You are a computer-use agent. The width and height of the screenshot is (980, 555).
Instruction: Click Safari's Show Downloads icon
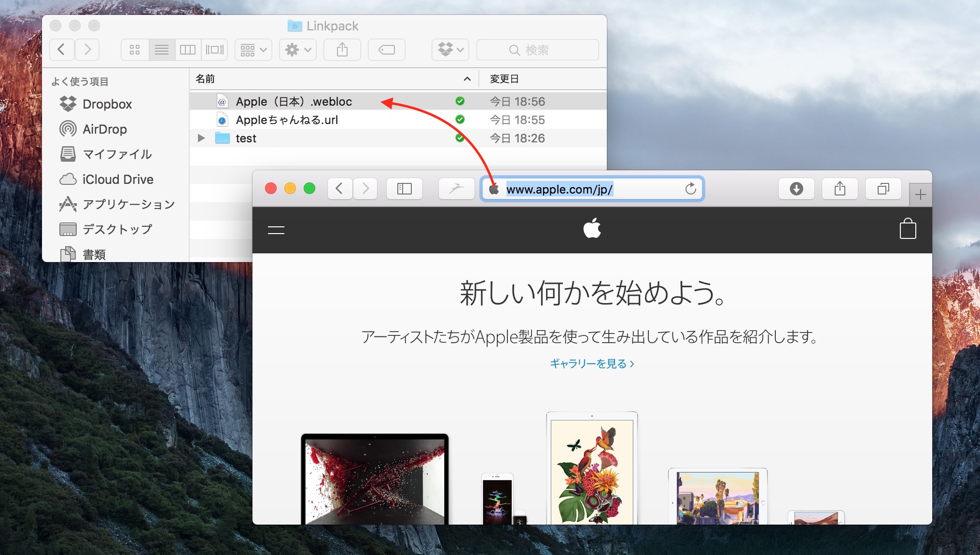coord(796,189)
